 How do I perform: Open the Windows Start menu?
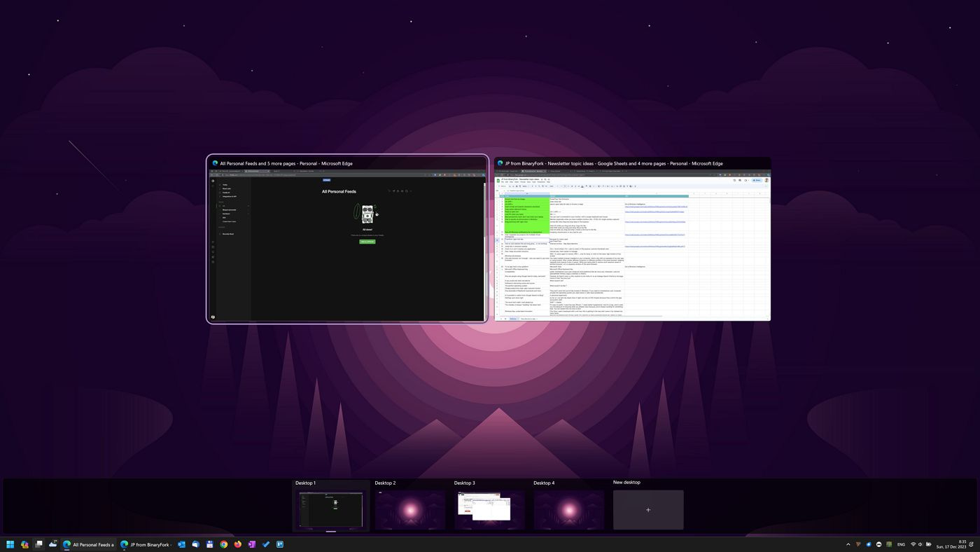pos(10,544)
